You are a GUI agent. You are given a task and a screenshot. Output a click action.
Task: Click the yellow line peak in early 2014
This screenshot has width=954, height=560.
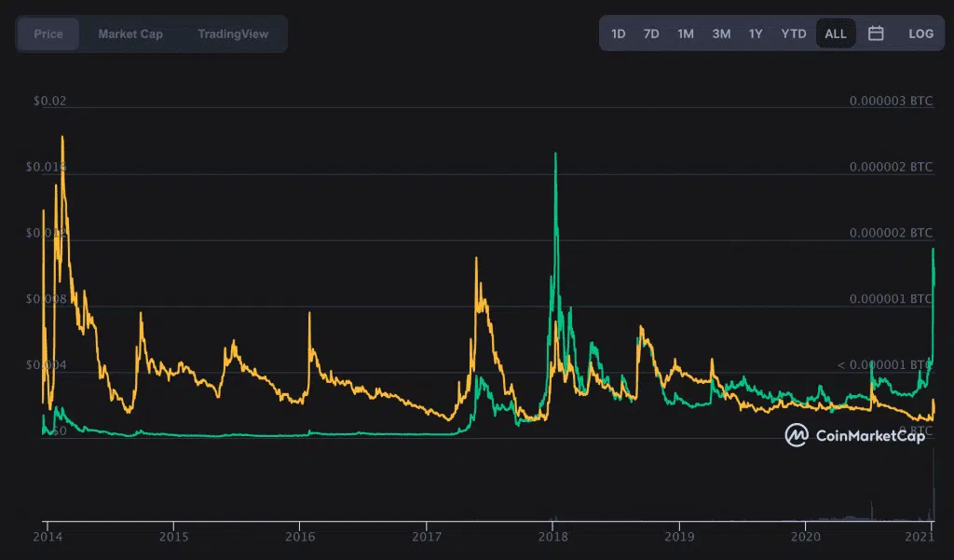click(62, 138)
